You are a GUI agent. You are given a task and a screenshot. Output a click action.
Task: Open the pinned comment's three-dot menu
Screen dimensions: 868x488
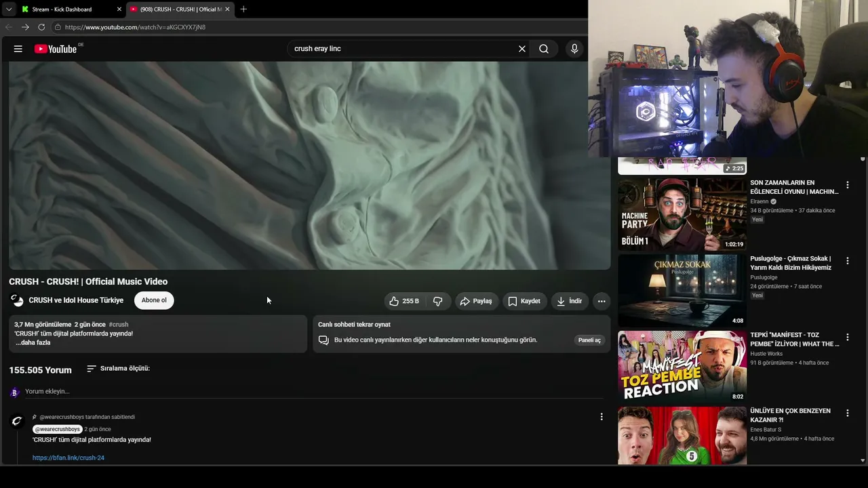pyautogui.click(x=601, y=417)
